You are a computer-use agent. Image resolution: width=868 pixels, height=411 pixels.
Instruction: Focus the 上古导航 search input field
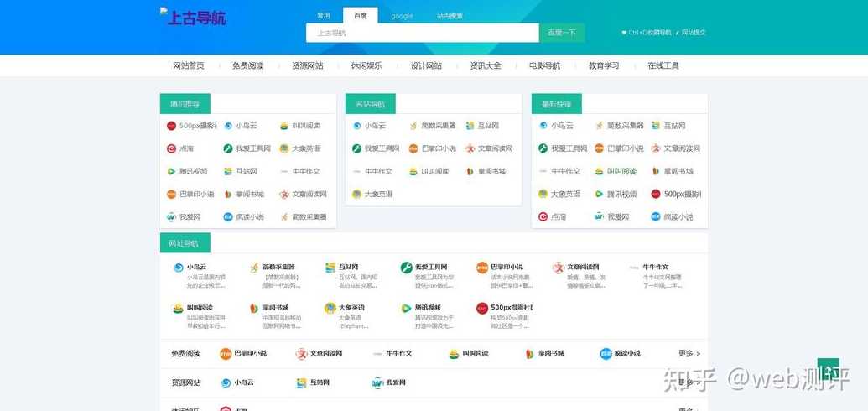tap(423, 33)
